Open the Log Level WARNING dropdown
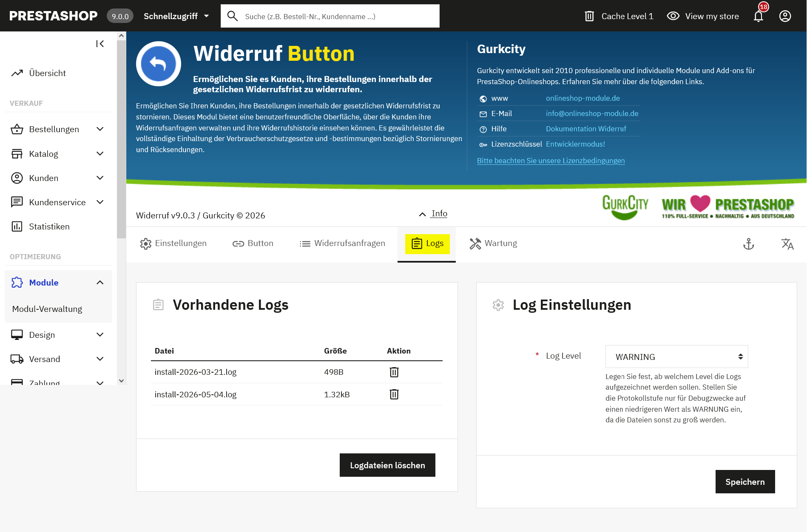This screenshot has width=807, height=532. 676,357
